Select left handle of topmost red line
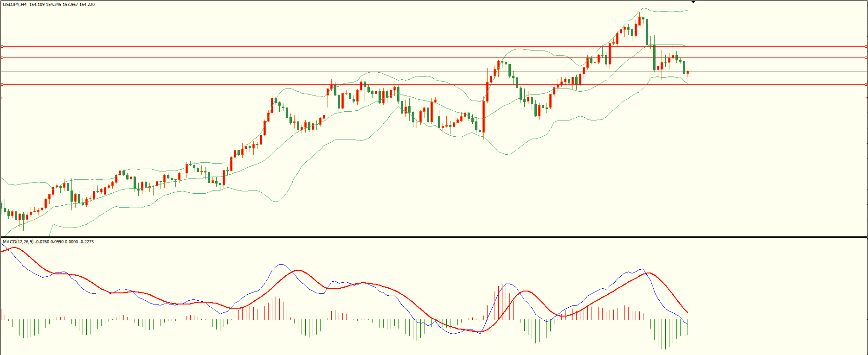The image size is (868, 355). point(2,46)
